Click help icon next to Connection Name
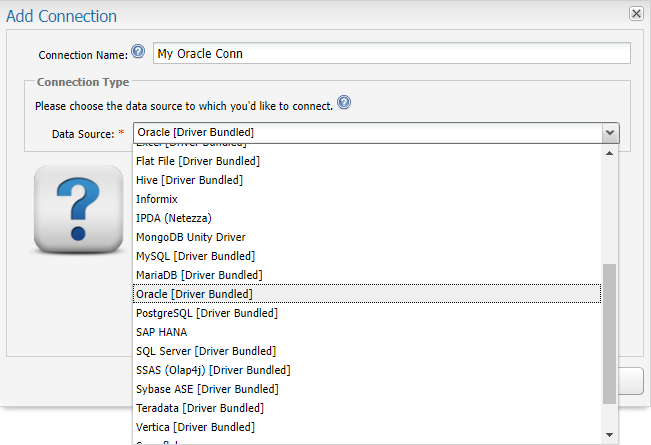 (x=138, y=52)
